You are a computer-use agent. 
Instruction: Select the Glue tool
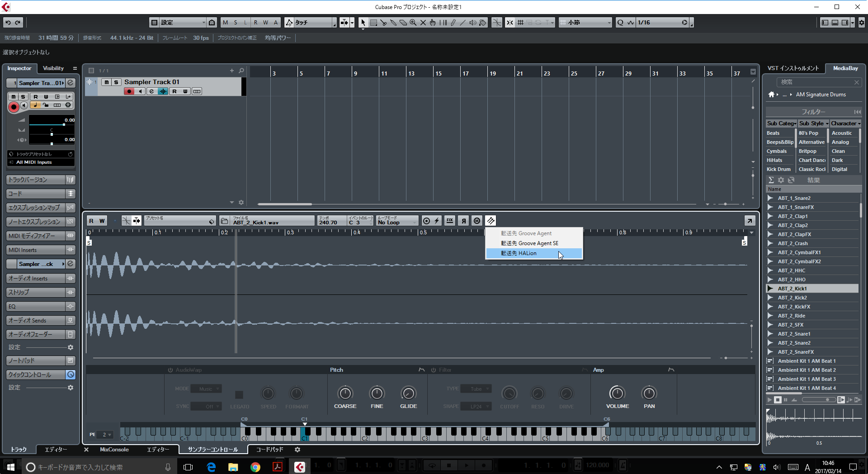pos(393,22)
